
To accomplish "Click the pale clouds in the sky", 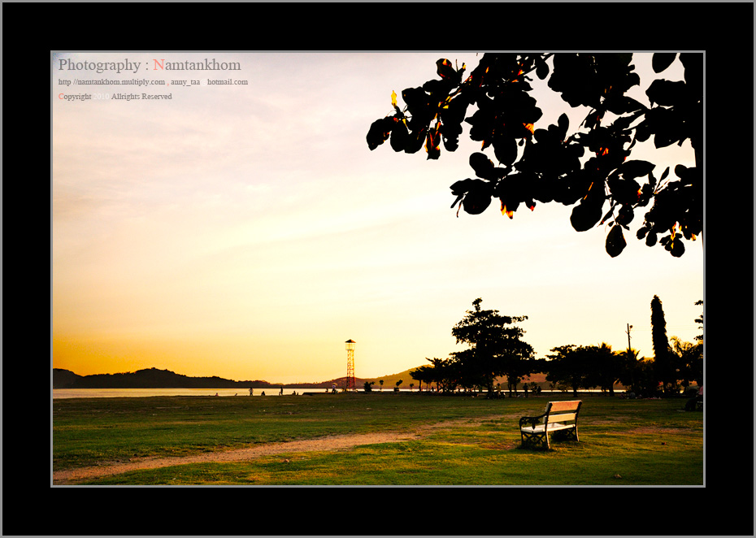I will coord(244,179).
